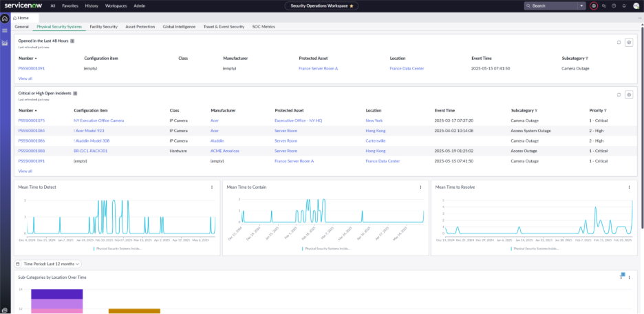The image size is (644, 314).
Task: Open the search scope dropdown arrow
Action: click(x=581, y=6)
